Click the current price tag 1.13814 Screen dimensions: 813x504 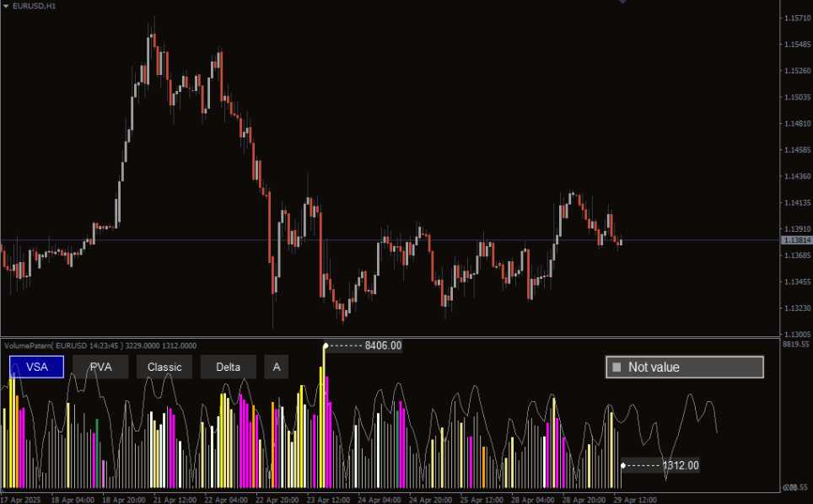[796, 240]
